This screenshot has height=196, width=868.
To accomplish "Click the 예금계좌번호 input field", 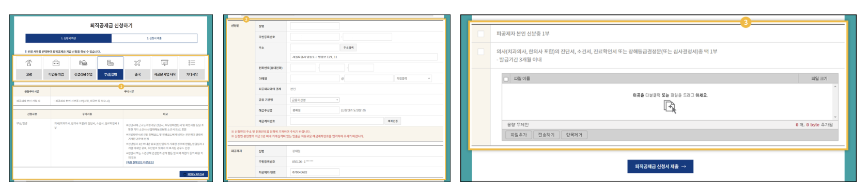I will pyautogui.click(x=337, y=121).
